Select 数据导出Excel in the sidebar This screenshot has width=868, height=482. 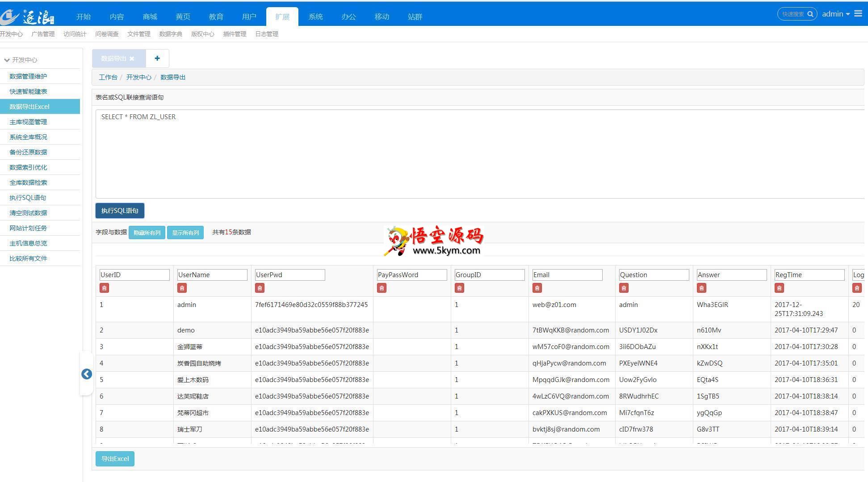coord(40,107)
